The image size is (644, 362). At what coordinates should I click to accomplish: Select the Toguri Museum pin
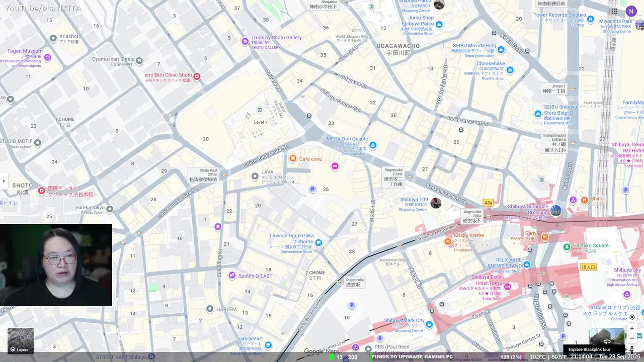pos(48,57)
